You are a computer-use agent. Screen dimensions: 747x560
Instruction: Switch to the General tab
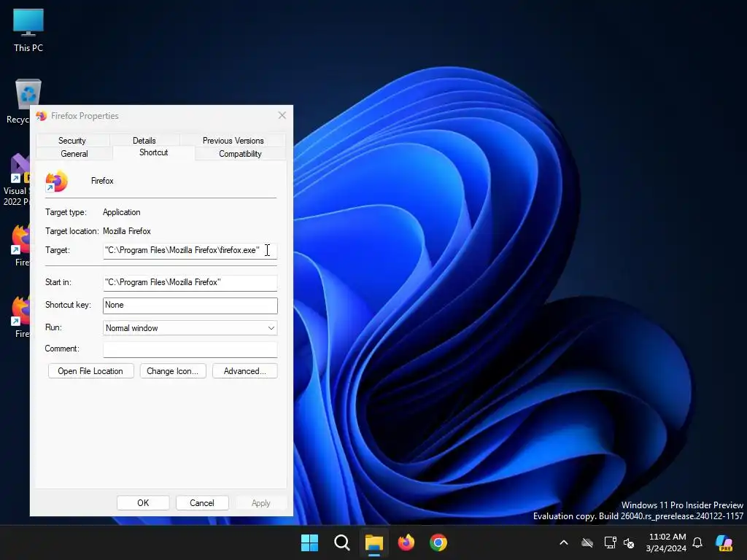74,154
